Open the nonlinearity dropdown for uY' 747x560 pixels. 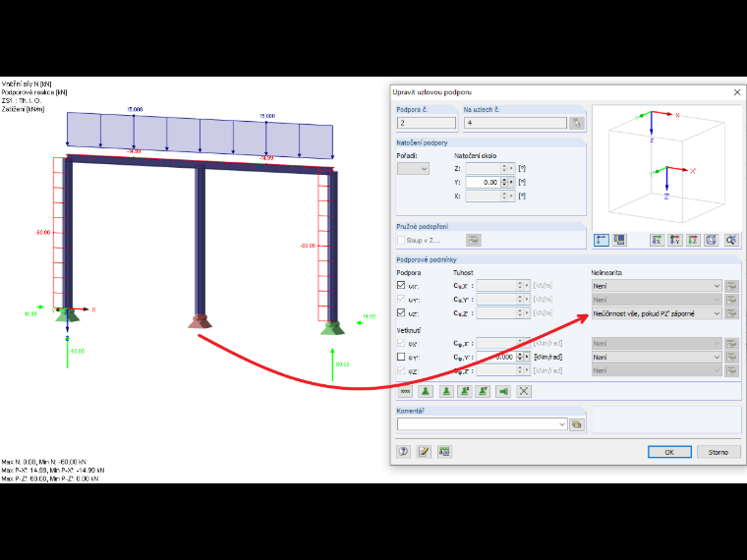point(657,300)
